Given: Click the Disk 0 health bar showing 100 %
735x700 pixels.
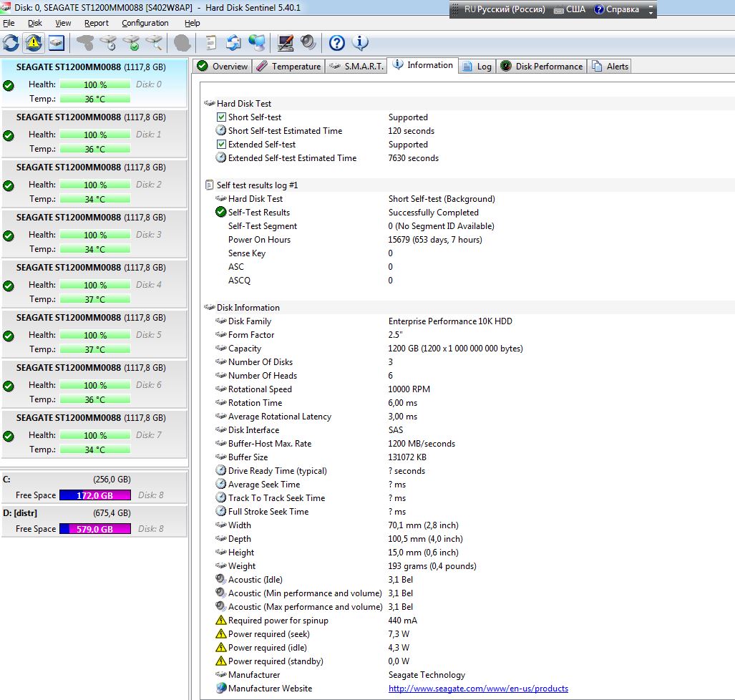Looking at the screenshot, I should coord(95,84).
